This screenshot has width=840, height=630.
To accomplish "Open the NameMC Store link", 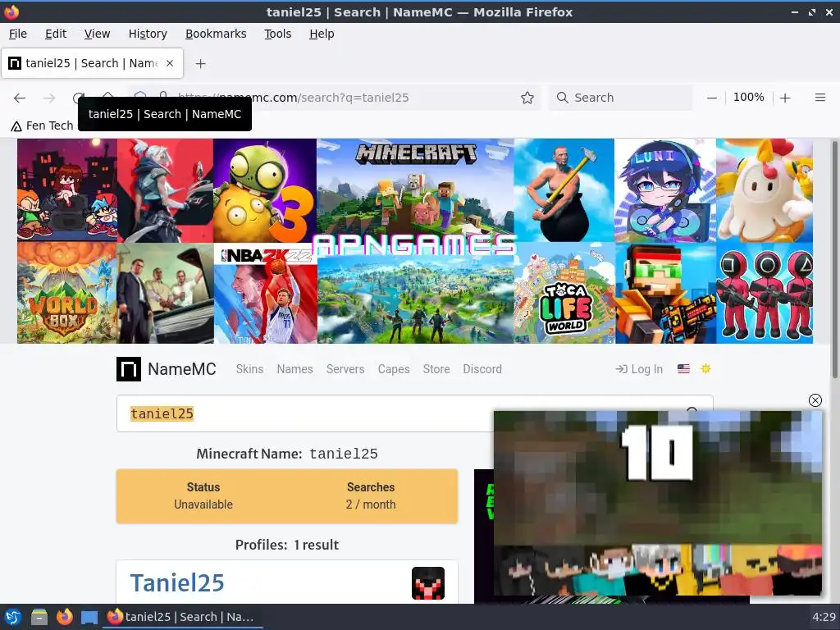I will pos(436,369).
